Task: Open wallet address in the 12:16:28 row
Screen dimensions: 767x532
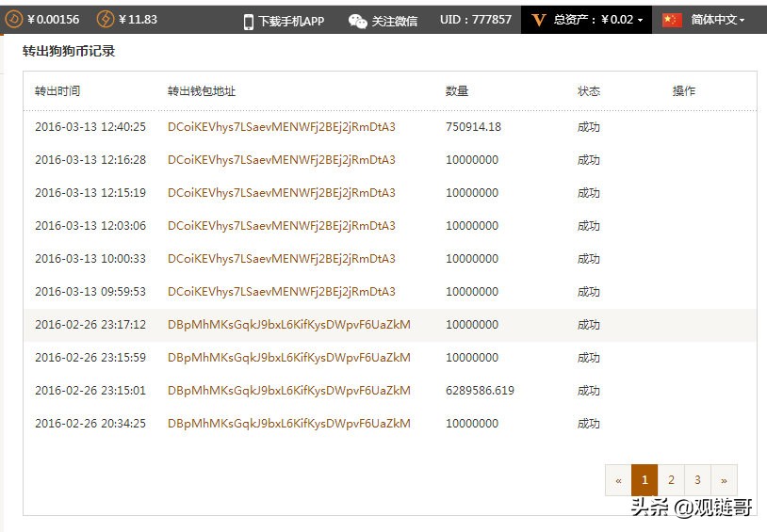Action: 282,160
